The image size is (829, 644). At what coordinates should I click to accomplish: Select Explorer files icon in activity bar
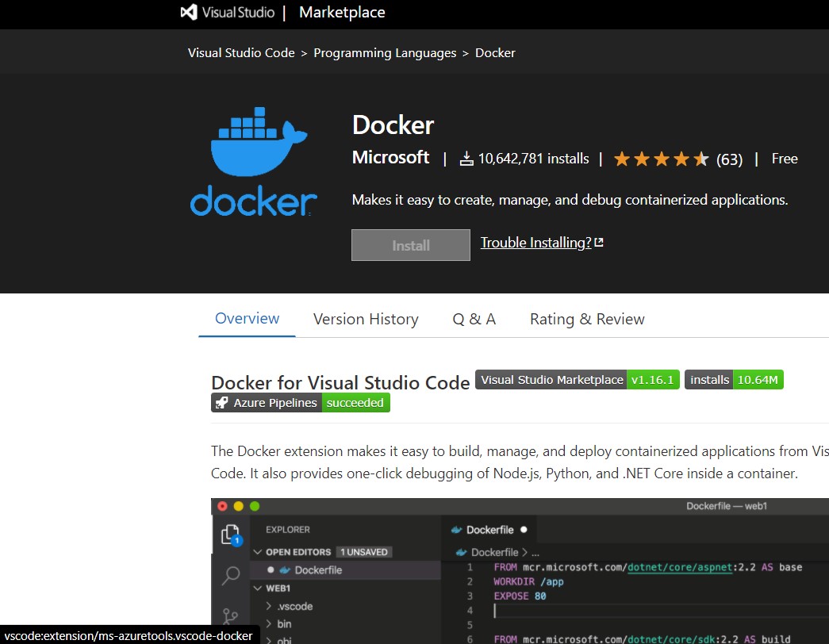231,535
